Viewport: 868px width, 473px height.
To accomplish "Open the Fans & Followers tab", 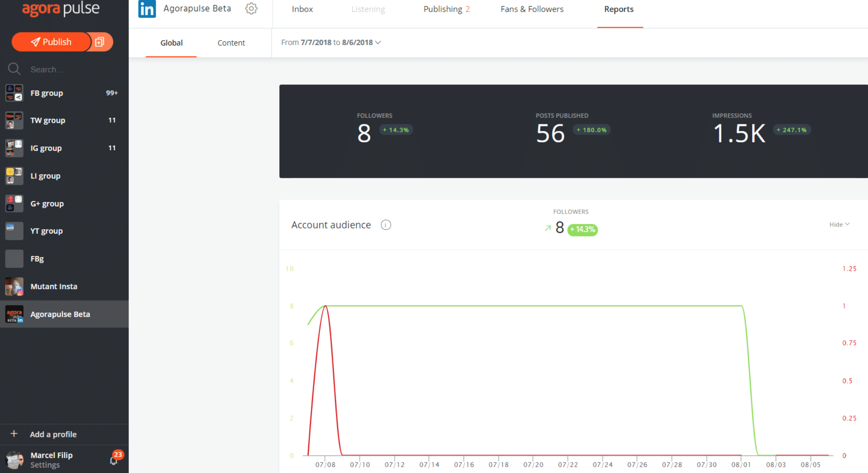I will pyautogui.click(x=532, y=9).
